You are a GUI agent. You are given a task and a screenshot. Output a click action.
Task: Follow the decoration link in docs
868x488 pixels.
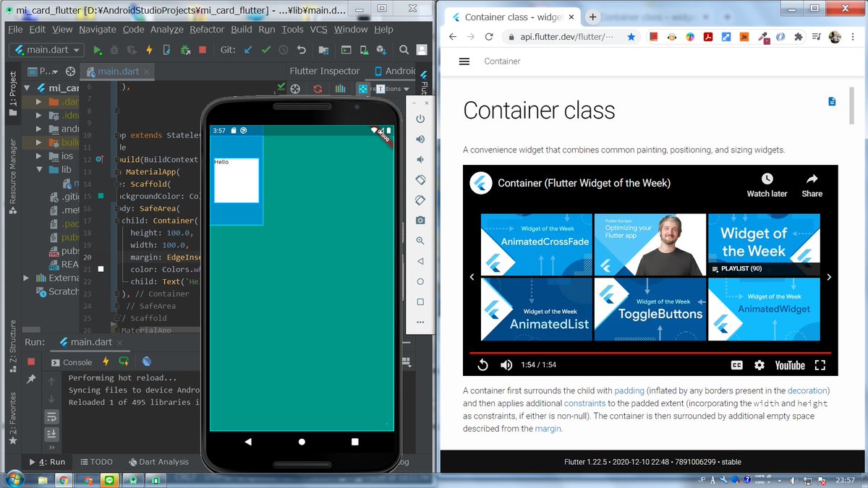point(807,390)
